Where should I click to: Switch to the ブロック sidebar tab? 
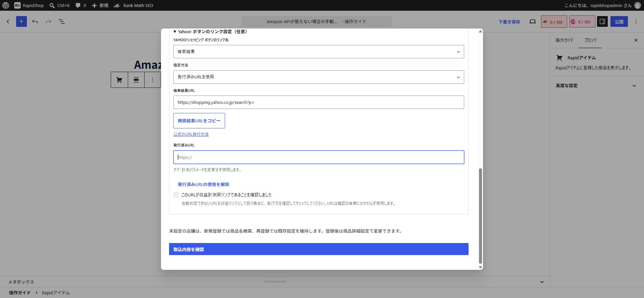590,40
